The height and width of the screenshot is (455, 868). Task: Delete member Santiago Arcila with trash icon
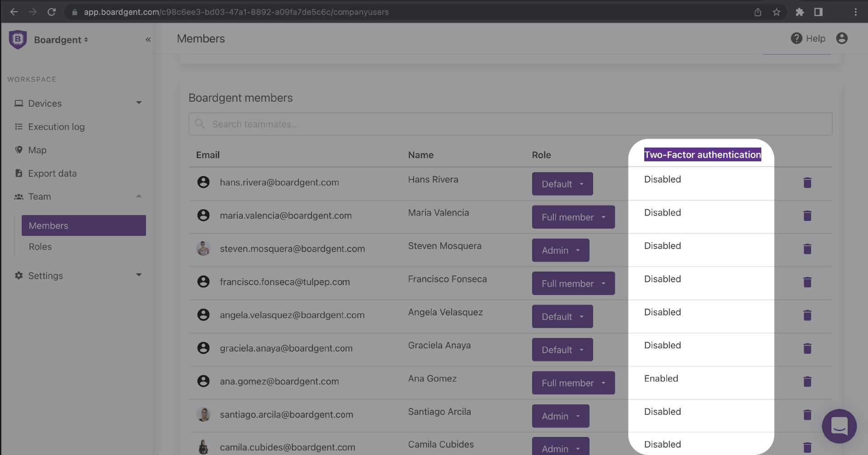pyautogui.click(x=807, y=414)
